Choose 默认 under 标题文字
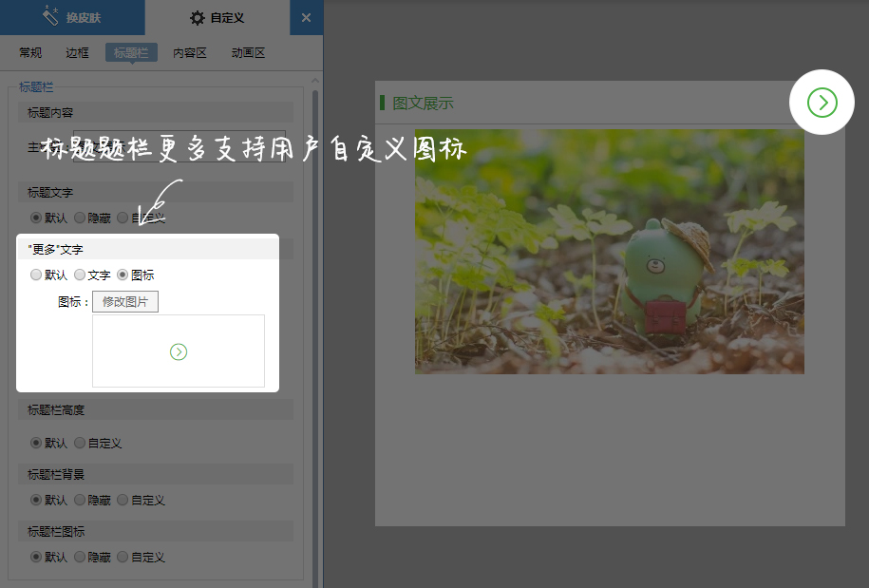This screenshot has width=869, height=588. click(x=36, y=218)
